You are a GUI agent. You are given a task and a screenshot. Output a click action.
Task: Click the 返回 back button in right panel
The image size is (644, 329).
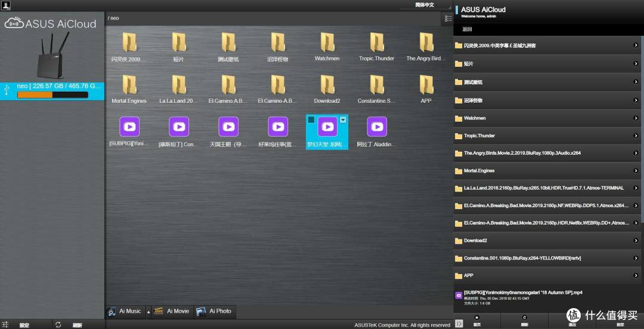(x=467, y=29)
